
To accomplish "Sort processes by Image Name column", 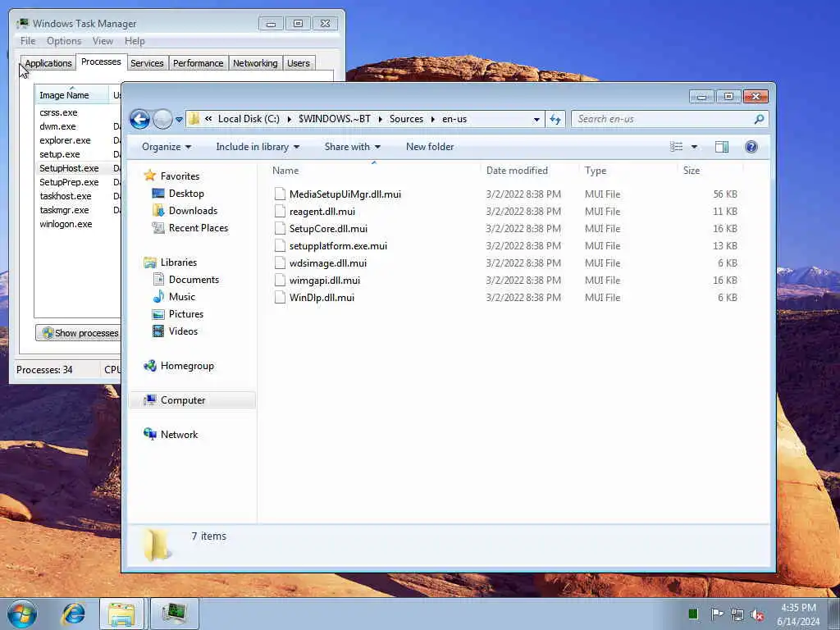I will click(71, 95).
